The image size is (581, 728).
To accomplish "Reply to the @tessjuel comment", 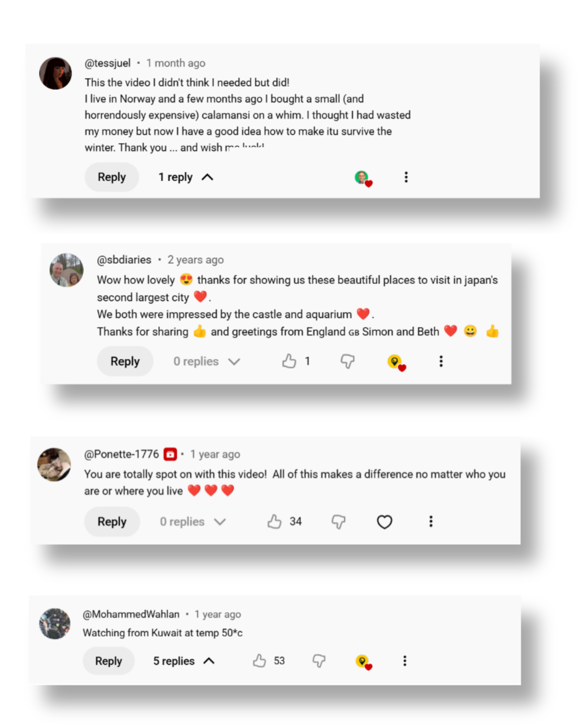I will pyautogui.click(x=111, y=177).
